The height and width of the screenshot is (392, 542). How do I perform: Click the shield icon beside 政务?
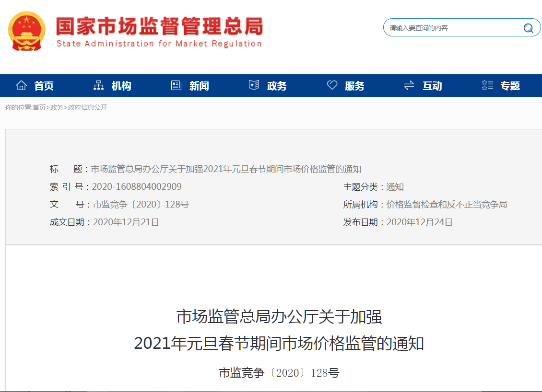click(x=254, y=85)
